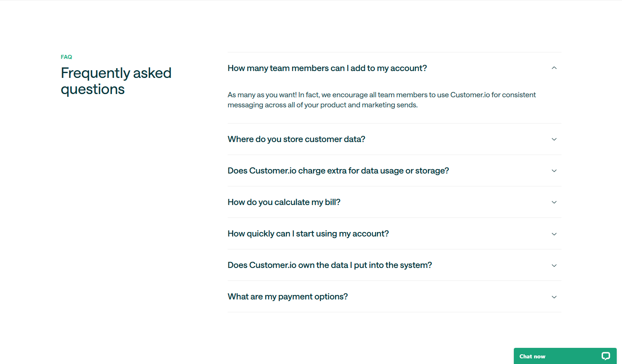The width and height of the screenshot is (622, 364).
Task: Collapse the team members answer via its up chevron
Action: [x=554, y=67]
